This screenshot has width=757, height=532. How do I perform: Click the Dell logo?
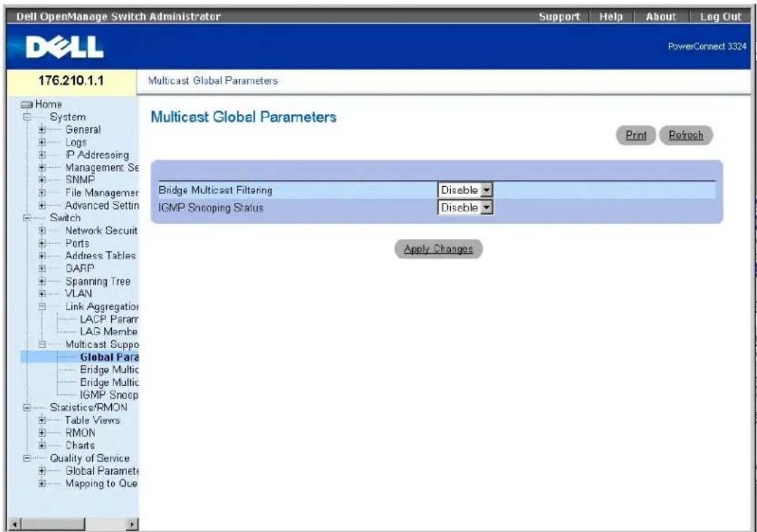pos(64,47)
